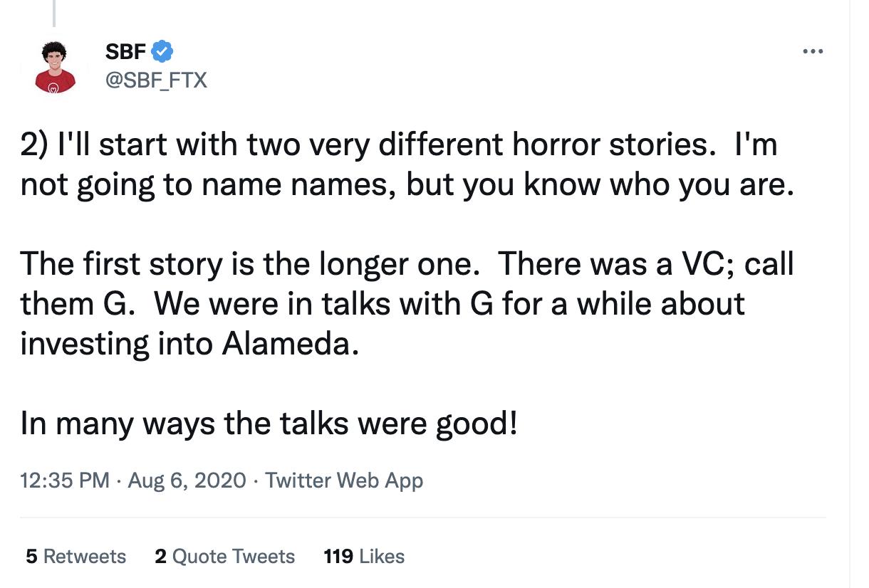The image size is (869, 588).
Task: View the 5 Retweets list
Action: 76,556
